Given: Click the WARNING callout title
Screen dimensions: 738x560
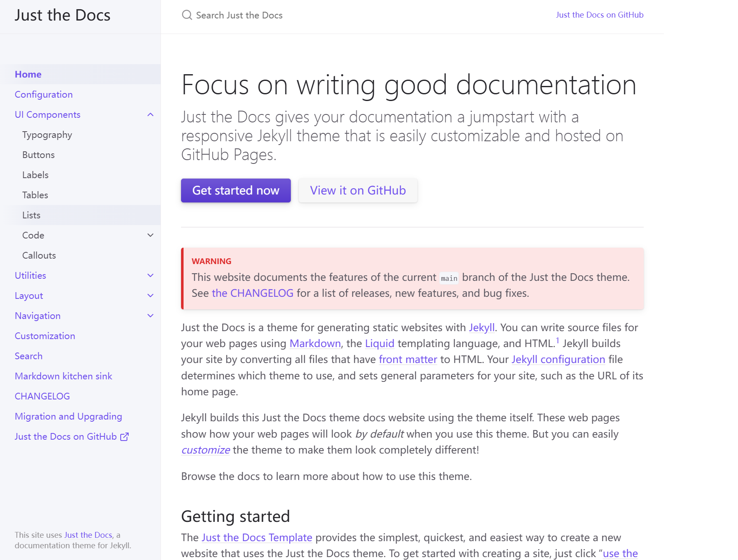Looking at the screenshot, I should point(212,261).
